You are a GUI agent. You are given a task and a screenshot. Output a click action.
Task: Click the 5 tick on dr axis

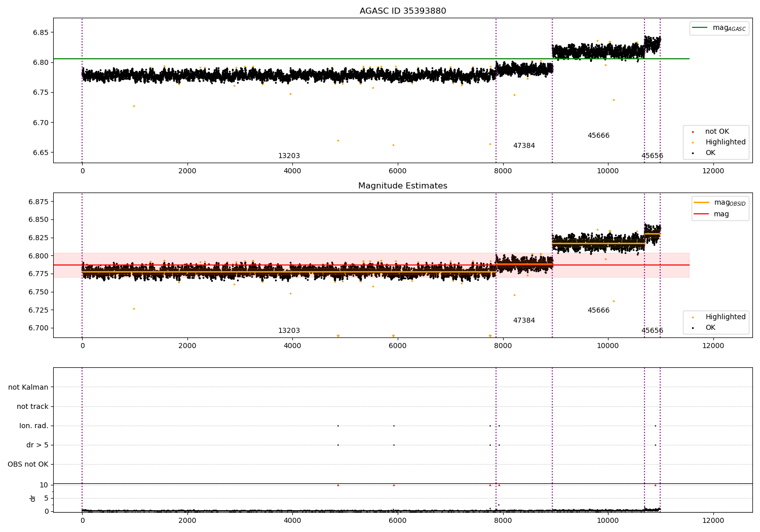point(46,499)
